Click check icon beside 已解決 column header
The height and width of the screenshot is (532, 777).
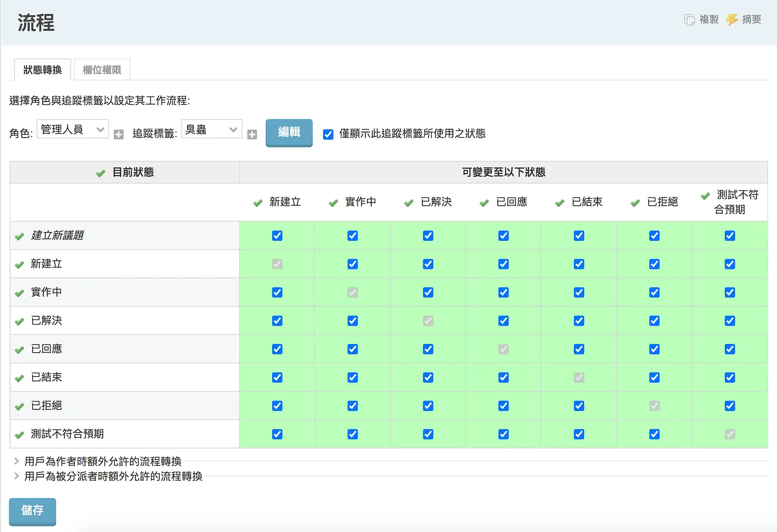point(409,203)
